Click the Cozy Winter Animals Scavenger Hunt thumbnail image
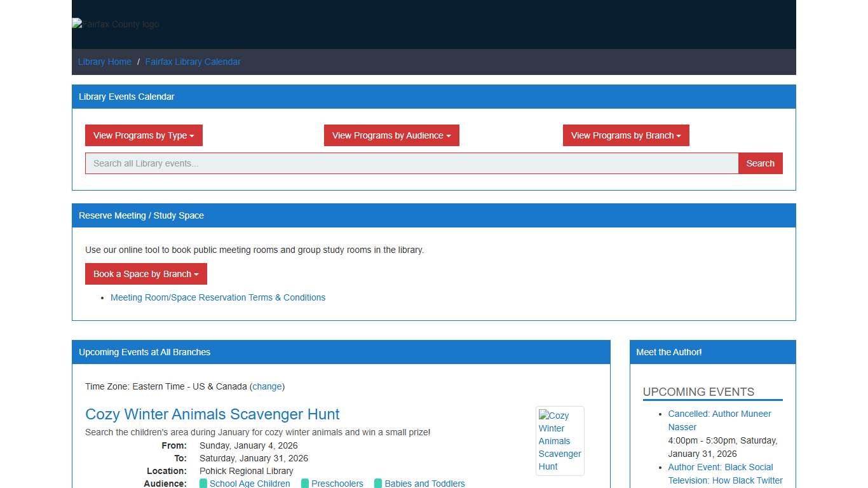868x488 pixels. pos(559,440)
